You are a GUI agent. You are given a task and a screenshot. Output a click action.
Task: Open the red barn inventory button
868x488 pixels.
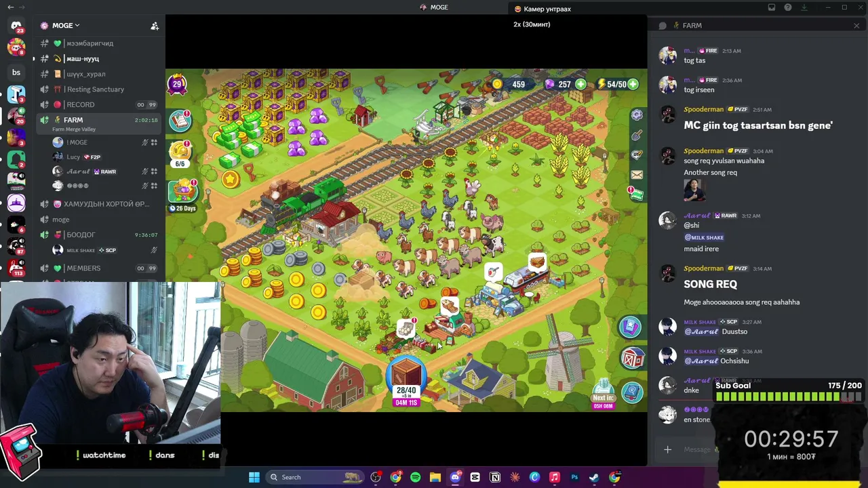633,359
